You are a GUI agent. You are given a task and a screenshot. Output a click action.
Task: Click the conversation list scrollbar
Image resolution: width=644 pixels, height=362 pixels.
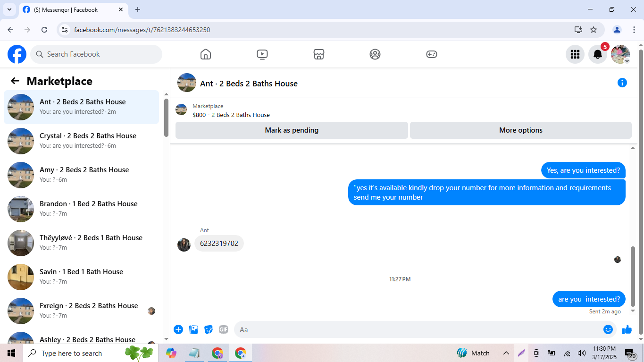tap(166, 118)
